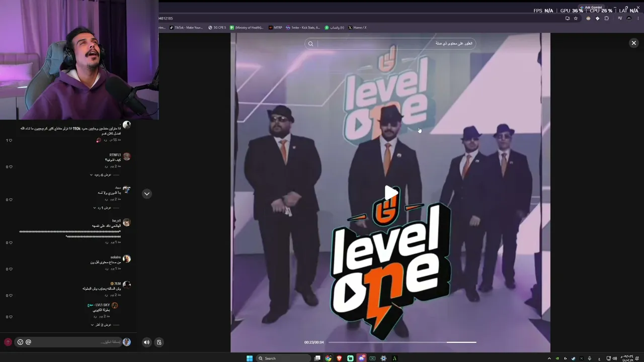Open 7EM's profile avatar
The height and width of the screenshot is (362, 644).
pos(127,285)
